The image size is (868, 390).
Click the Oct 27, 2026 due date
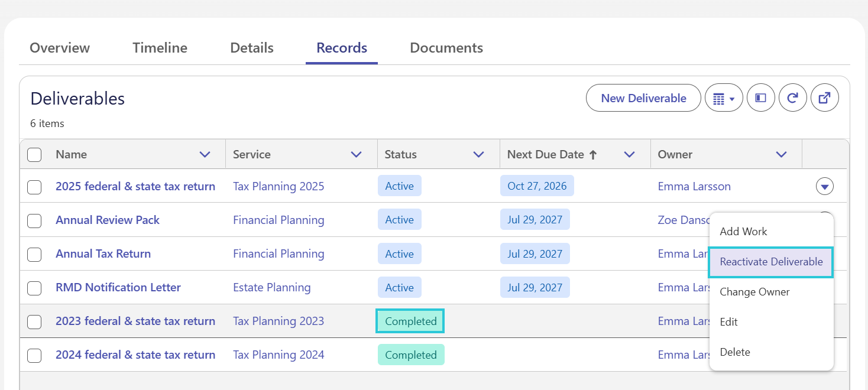(537, 186)
